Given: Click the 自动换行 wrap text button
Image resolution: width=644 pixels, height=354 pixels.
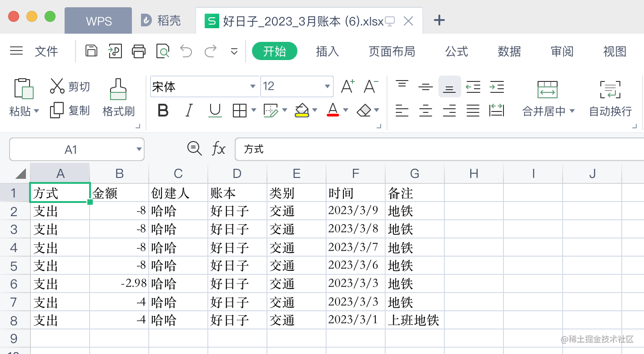Looking at the screenshot, I should (610, 98).
